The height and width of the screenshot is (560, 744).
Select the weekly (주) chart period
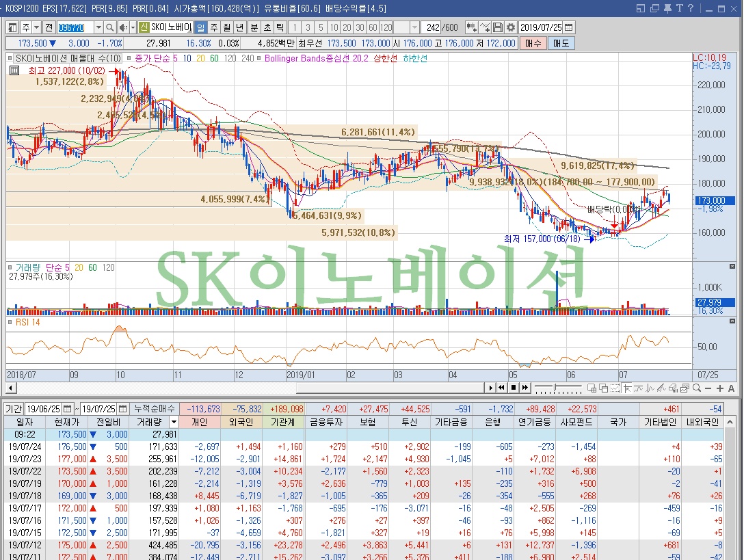(214, 27)
